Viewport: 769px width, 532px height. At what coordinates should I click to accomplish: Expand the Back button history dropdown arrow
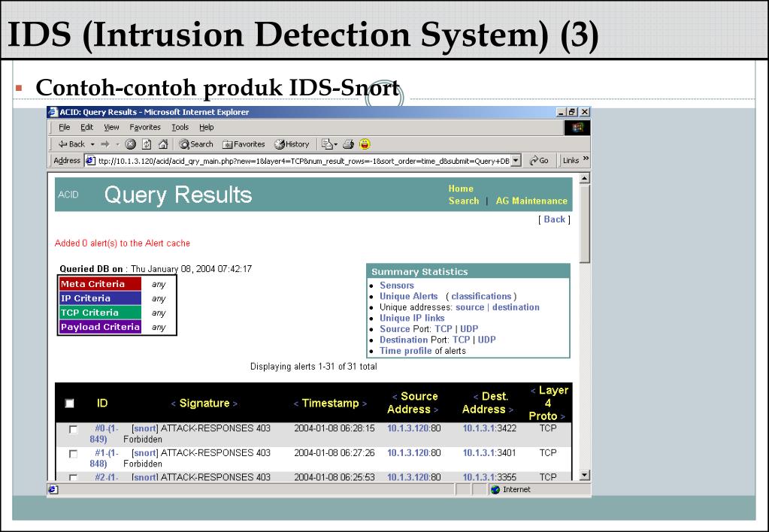(x=92, y=144)
